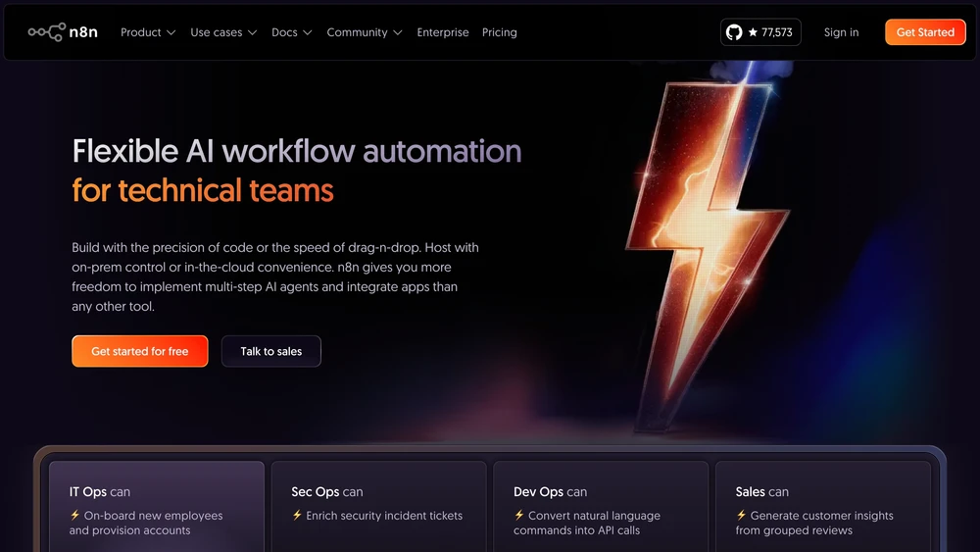Open the Community menu
The width and height of the screenshot is (980, 552).
tap(364, 32)
